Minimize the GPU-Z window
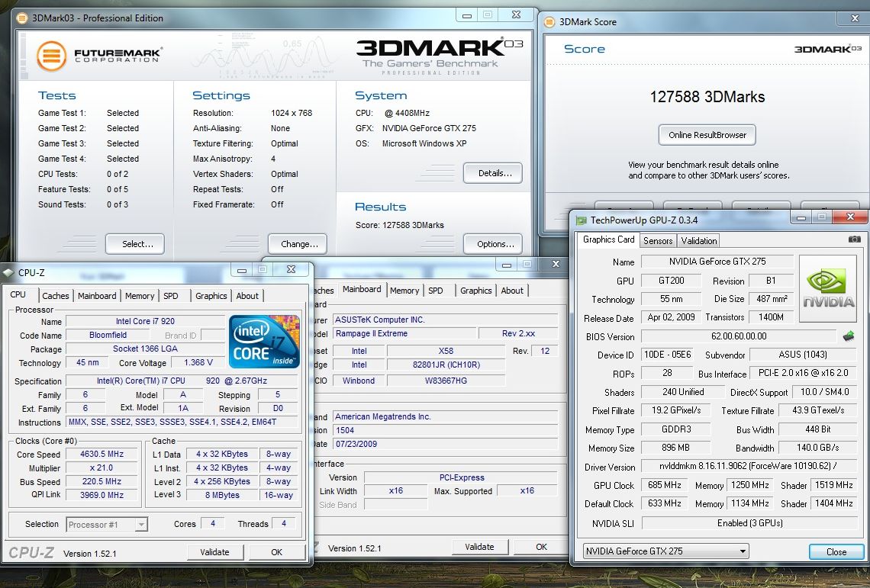Image resolution: width=870 pixels, height=588 pixels. point(801,217)
